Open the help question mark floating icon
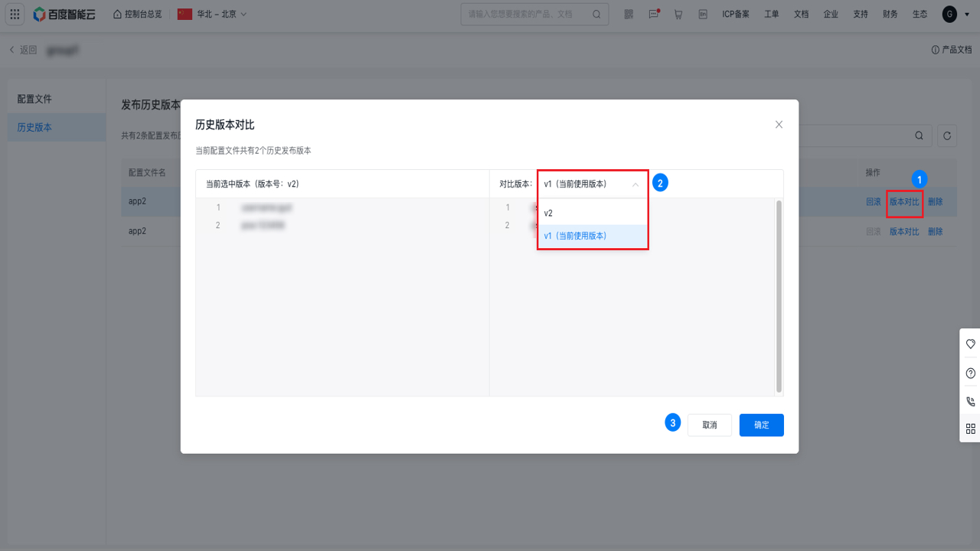This screenshot has width=980, height=551. click(x=970, y=373)
